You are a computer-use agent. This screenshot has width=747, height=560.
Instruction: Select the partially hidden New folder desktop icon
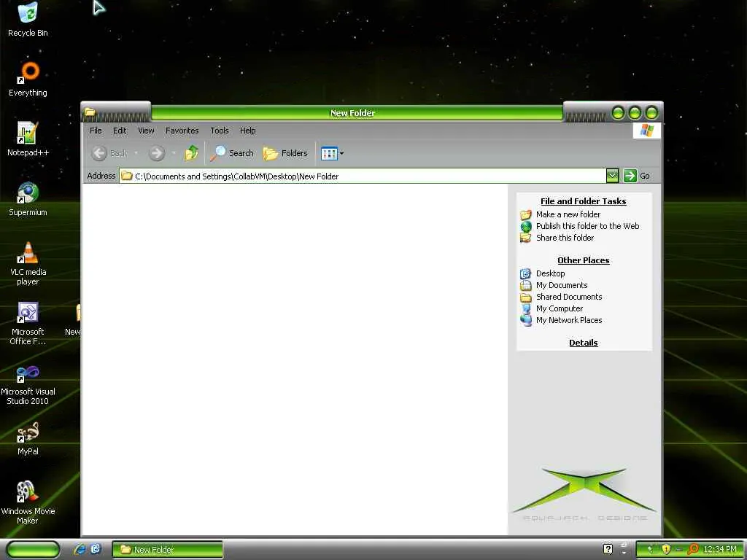[74, 319]
